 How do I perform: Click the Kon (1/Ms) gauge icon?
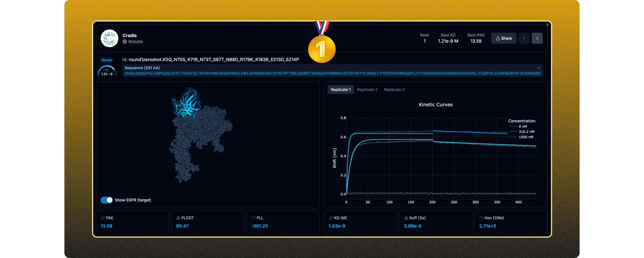coord(481,218)
